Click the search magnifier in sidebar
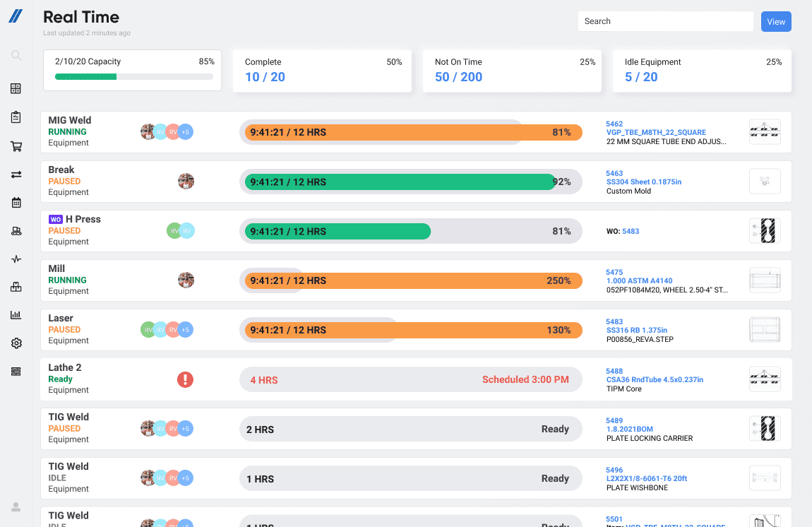Viewport: 812px width, 527px height. (x=16, y=55)
